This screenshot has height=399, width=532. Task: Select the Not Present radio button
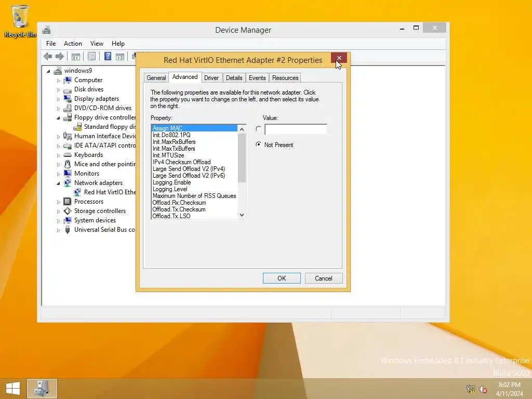(259, 144)
